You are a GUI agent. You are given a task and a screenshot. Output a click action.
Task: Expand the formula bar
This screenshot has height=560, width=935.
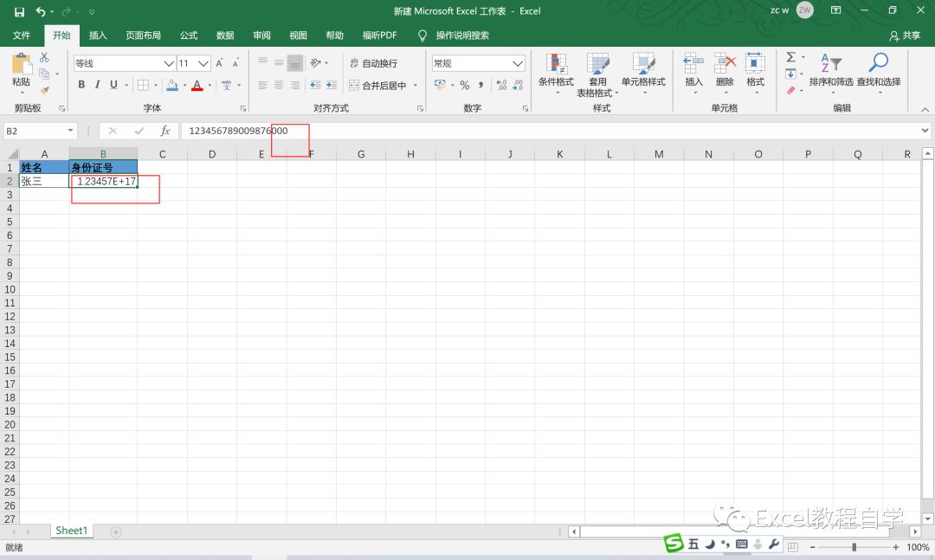pyautogui.click(x=925, y=131)
